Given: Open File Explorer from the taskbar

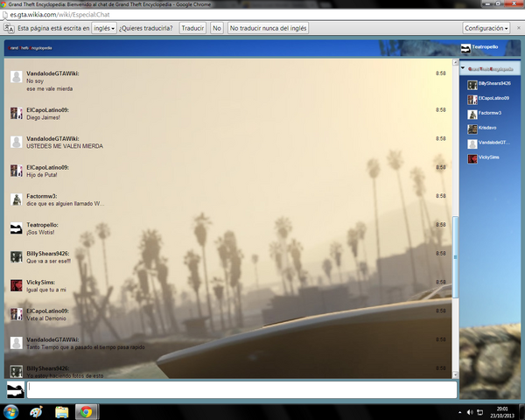Looking at the screenshot, I should point(61,412).
